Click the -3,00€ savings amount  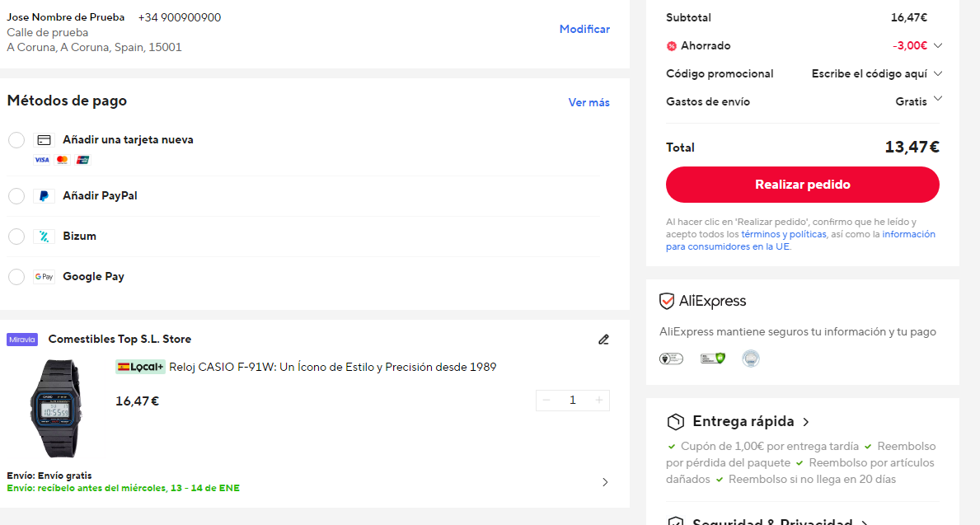[910, 45]
